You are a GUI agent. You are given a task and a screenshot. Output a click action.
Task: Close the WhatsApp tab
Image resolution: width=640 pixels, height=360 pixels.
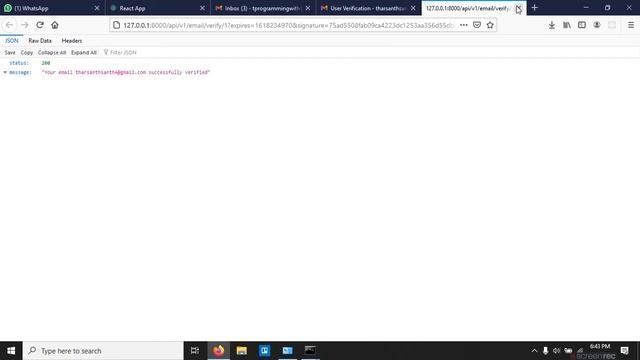97,8
